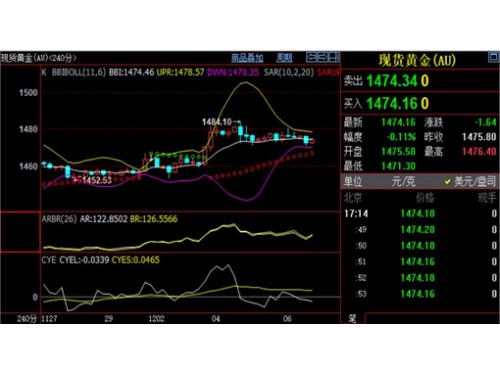The image size is (500, 375).
Task: Open the 周期 period link
Action: coord(284,58)
